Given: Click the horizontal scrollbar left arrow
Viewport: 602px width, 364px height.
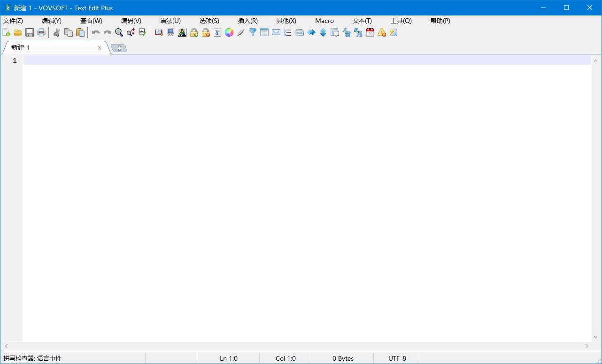Looking at the screenshot, I should pyautogui.click(x=6, y=346).
